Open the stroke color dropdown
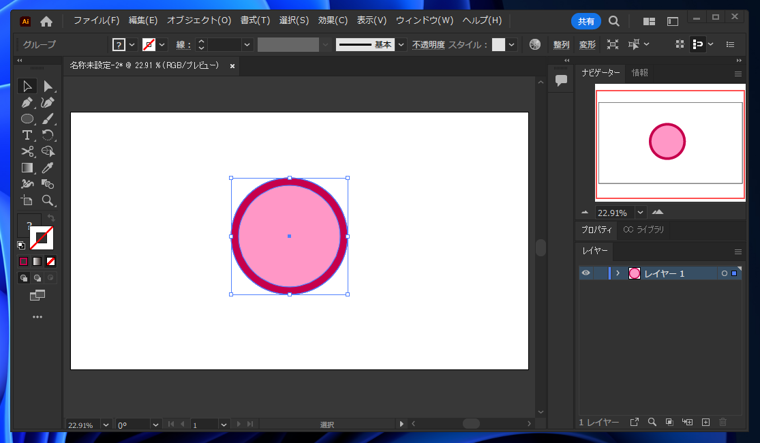Image resolution: width=760 pixels, height=443 pixels. click(x=162, y=45)
